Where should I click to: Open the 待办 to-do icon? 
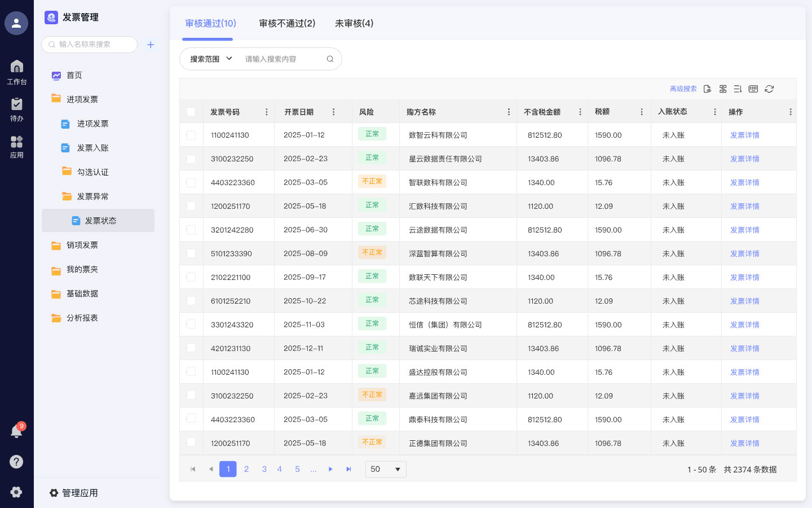click(x=17, y=110)
